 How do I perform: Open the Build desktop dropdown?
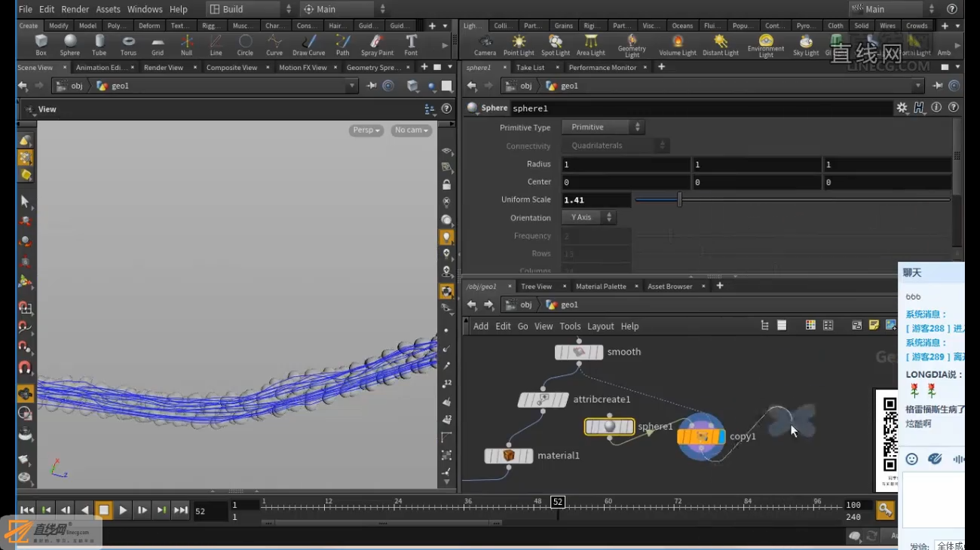[x=250, y=9]
